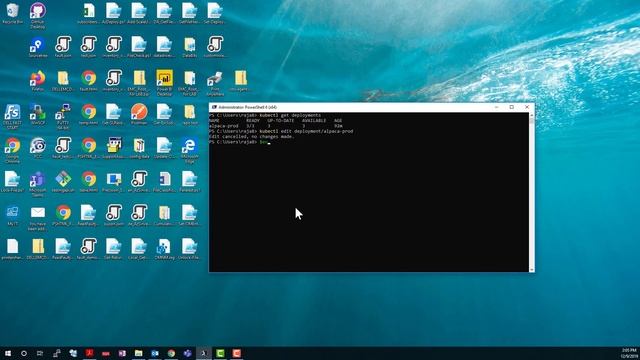The width and height of the screenshot is (640, 360).
Task: Open File Explorer from the taskbar
Action: coord(138,353)
